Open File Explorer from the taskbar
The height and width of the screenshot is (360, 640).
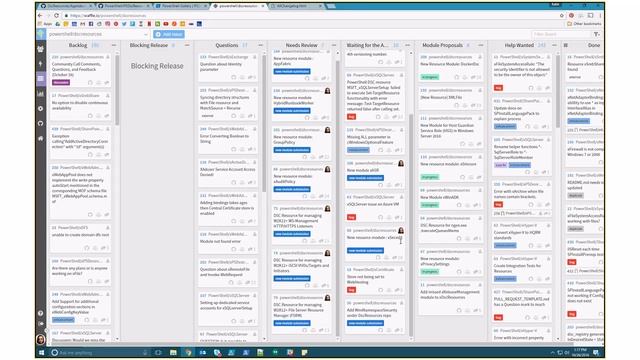(173, 352)
